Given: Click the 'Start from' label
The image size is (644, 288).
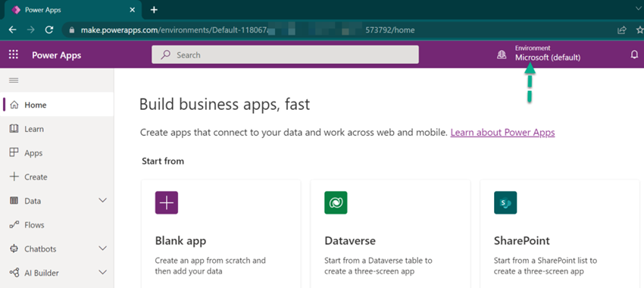Looking at the screenshot, I should [163, 161].
